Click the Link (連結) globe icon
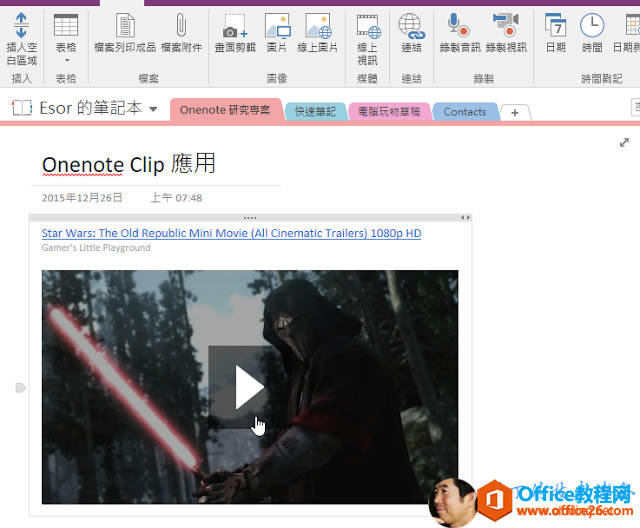 tap(411, 26)
